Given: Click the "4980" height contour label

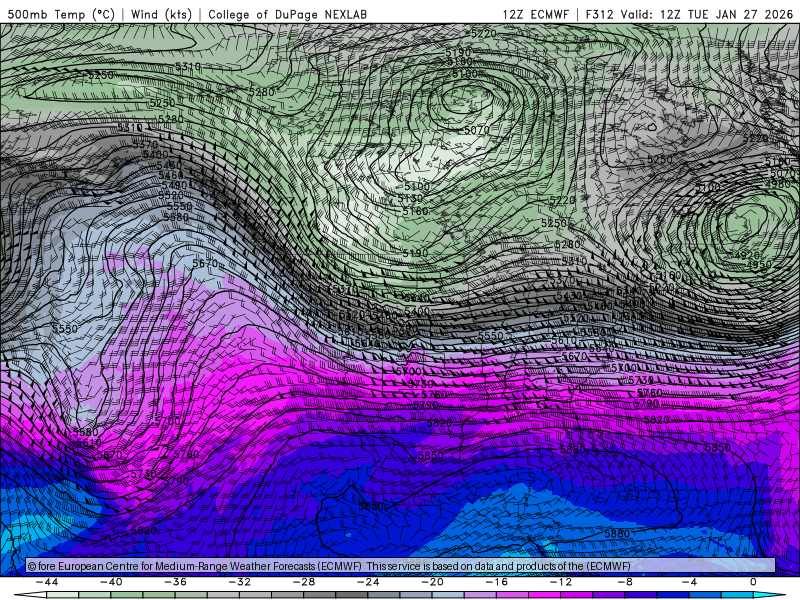Looking at the screenshot, I should [x=779, y=184].
